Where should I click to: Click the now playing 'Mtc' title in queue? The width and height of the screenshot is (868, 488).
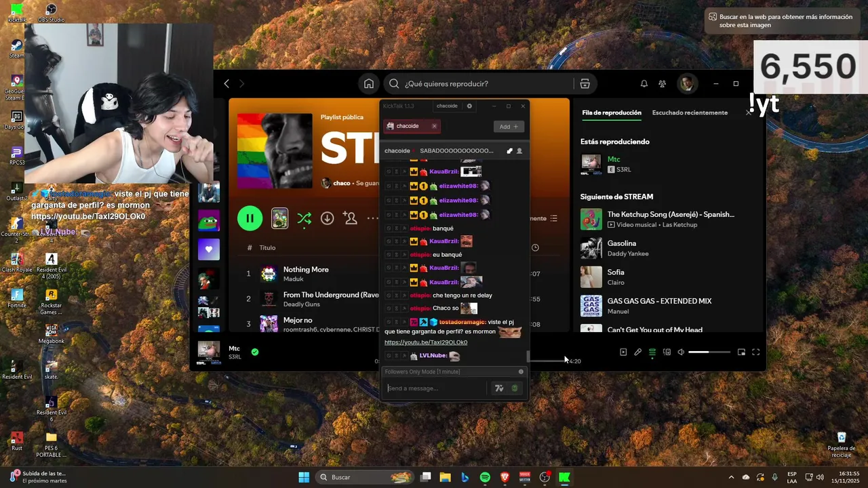coord(614,159)
